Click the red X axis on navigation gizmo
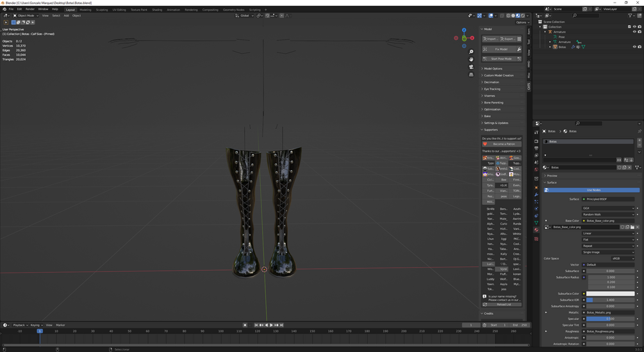644x352 pixels. tap(472, 38)
